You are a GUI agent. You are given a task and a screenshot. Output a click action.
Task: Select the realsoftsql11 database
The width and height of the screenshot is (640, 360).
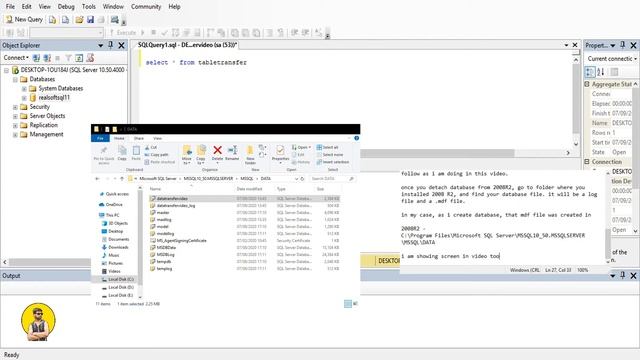(x=54, y=98)
